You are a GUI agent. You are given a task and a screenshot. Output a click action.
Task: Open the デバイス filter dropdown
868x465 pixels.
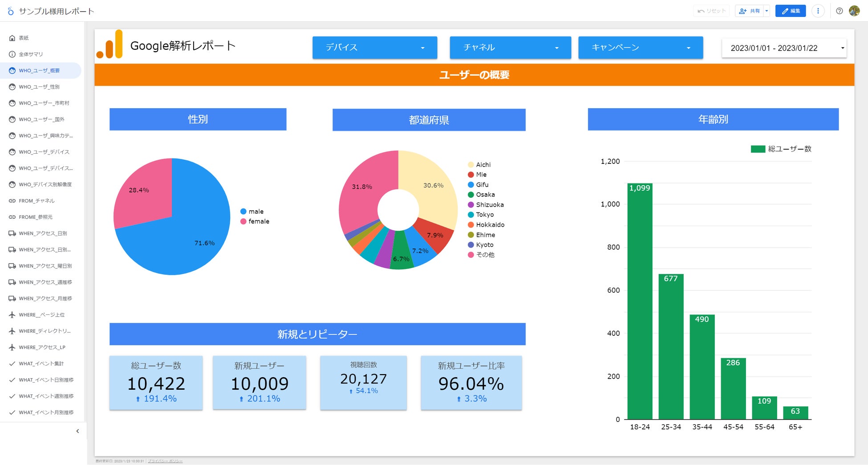(x=375, y=48)
